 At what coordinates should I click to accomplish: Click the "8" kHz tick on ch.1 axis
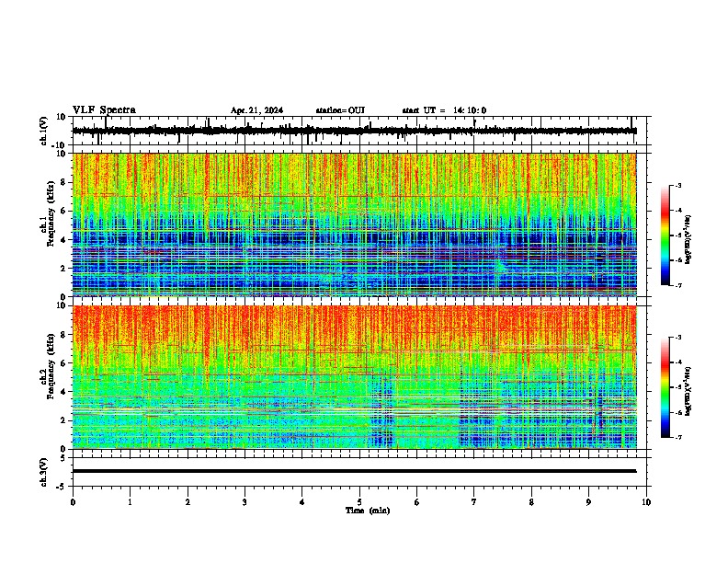coord(64,182)
